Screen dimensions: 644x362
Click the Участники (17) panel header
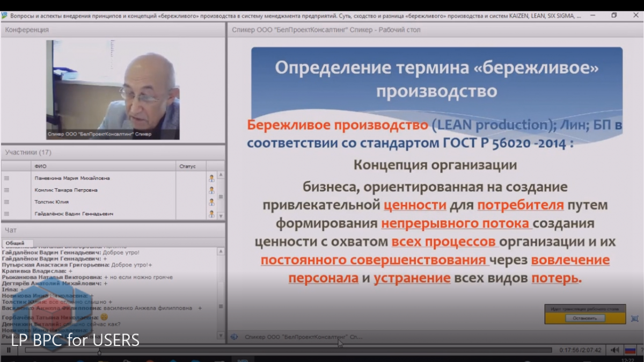pos(113,153)
